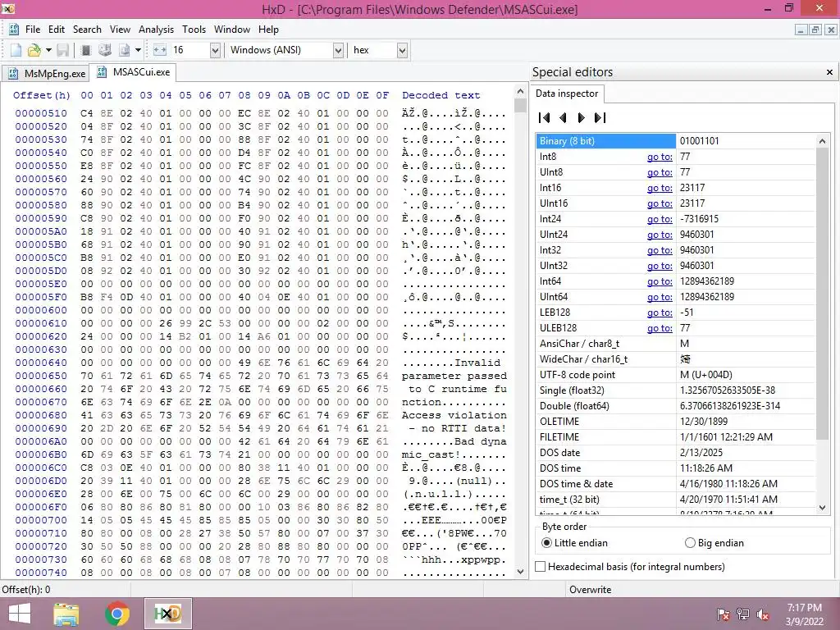Enable Hexadecimal basis for integral numbers
840x630 pixels.
click(631, 566)
